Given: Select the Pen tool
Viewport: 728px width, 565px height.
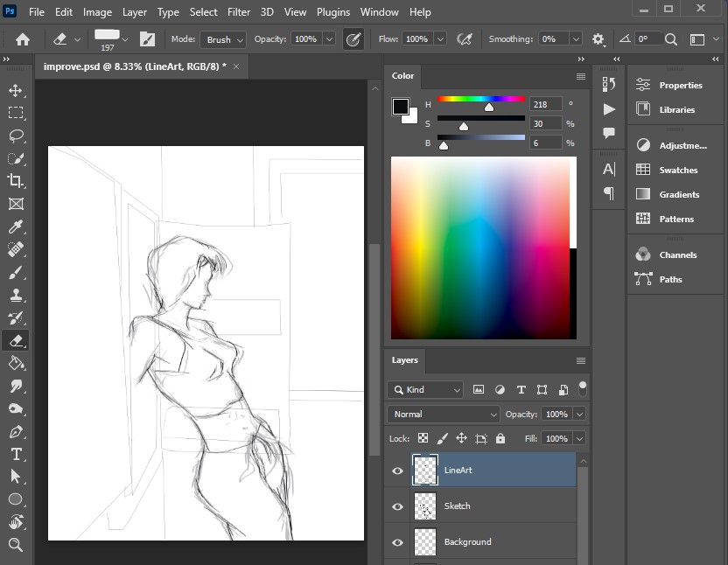Looking at the screenshot, I should (16, 431).
